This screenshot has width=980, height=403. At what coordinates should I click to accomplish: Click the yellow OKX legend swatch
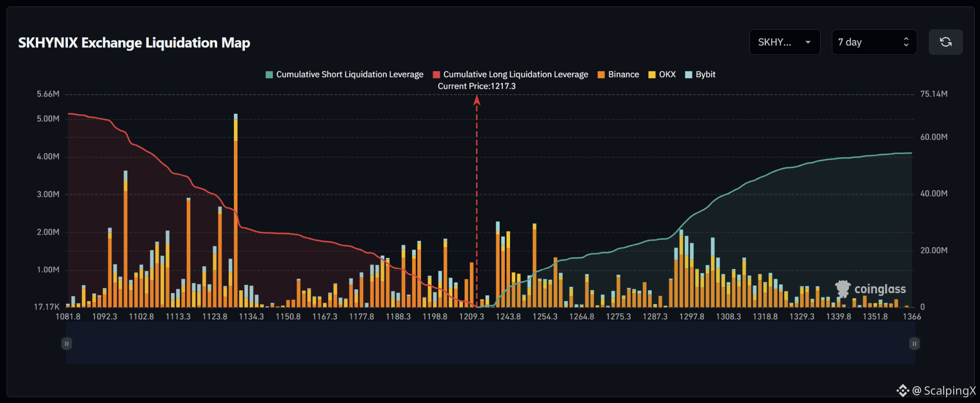[x=652, y=75]
